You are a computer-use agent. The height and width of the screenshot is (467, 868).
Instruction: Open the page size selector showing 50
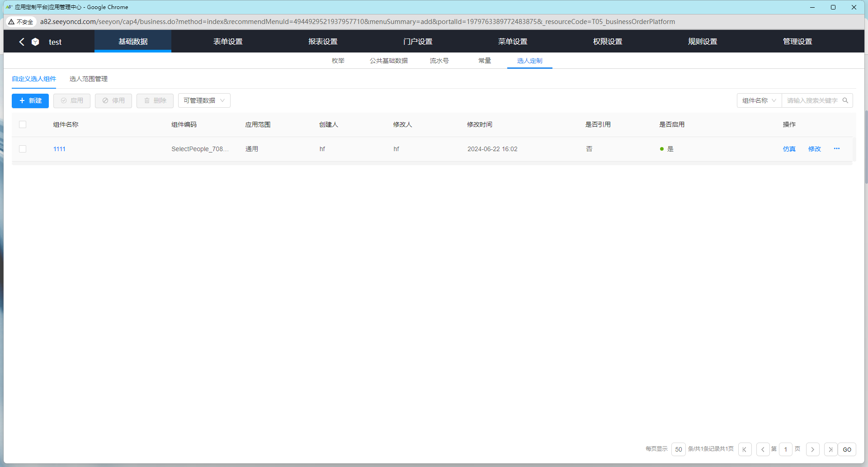[x=678, y=449]
